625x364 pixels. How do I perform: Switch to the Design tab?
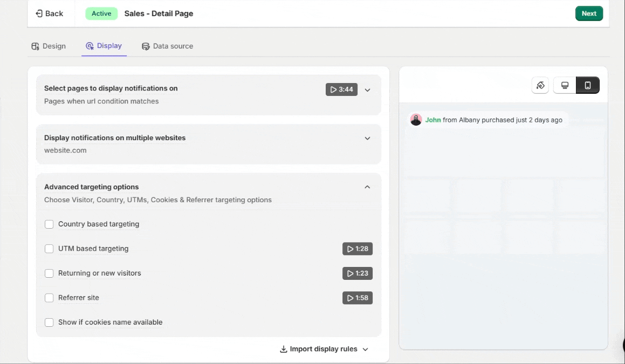[49, 46]
